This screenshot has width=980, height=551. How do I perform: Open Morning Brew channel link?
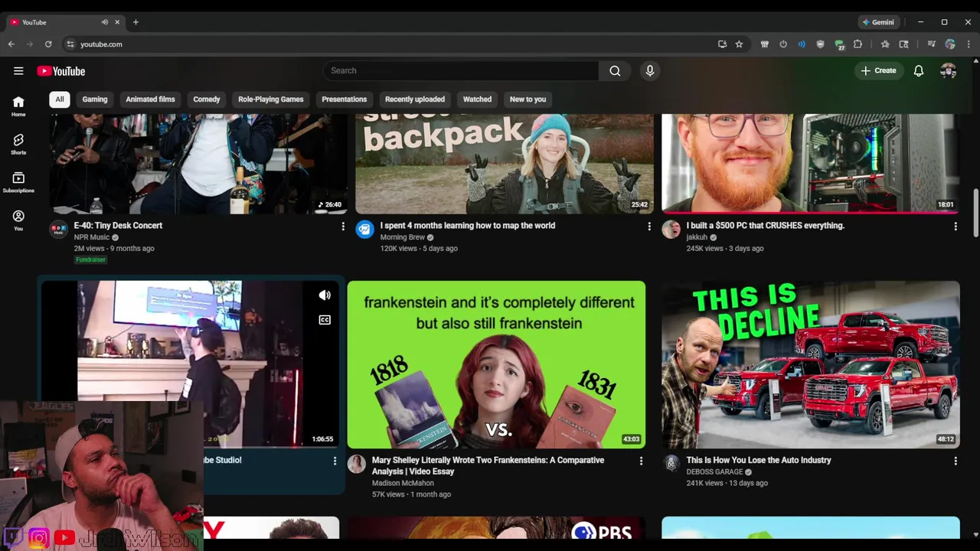pyautogui.click(x=403, y=237)
